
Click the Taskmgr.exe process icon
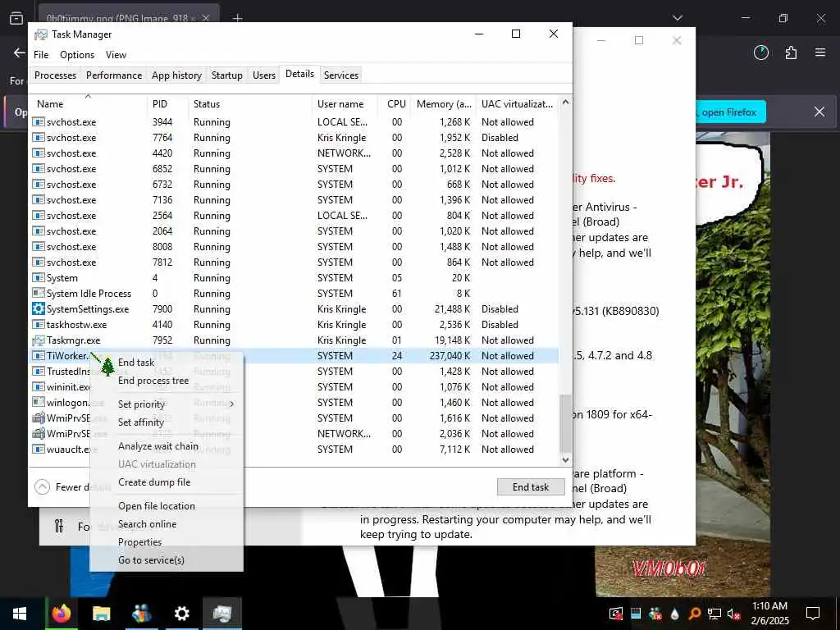pos(38,340)
